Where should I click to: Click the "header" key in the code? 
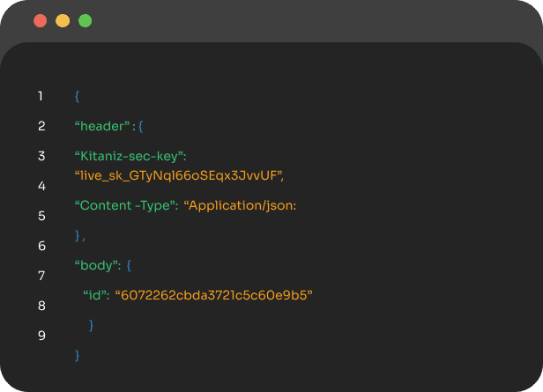(103, 126)
